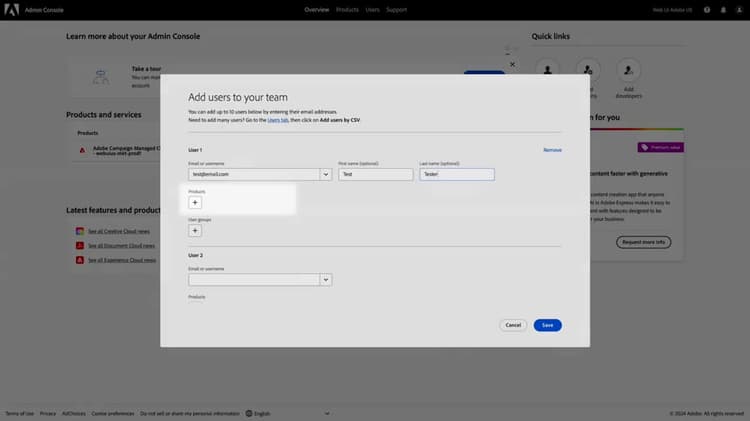The height and width of the screenshot is (421, 750).
Task: Click the organization name in header
Action: (x=672, y=10)
